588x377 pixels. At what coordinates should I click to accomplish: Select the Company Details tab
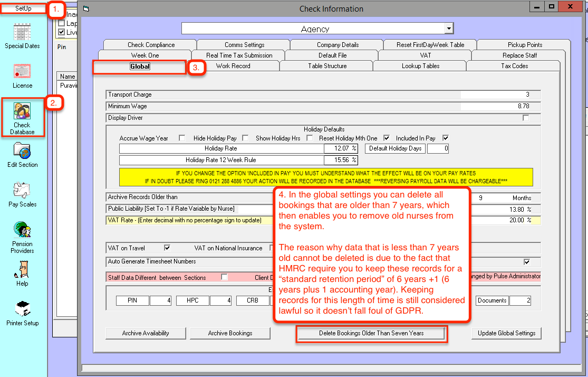coord(338,45)
